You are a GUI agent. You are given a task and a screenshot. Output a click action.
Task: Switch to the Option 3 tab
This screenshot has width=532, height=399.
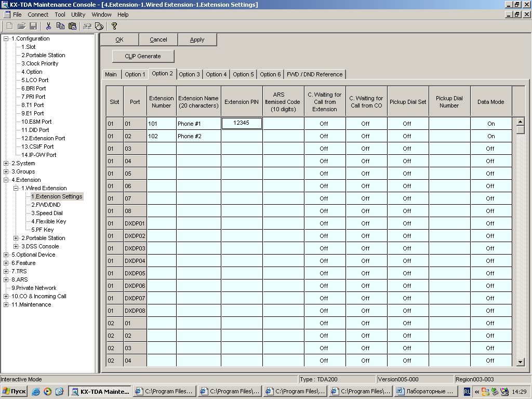[x=189, y=74]
